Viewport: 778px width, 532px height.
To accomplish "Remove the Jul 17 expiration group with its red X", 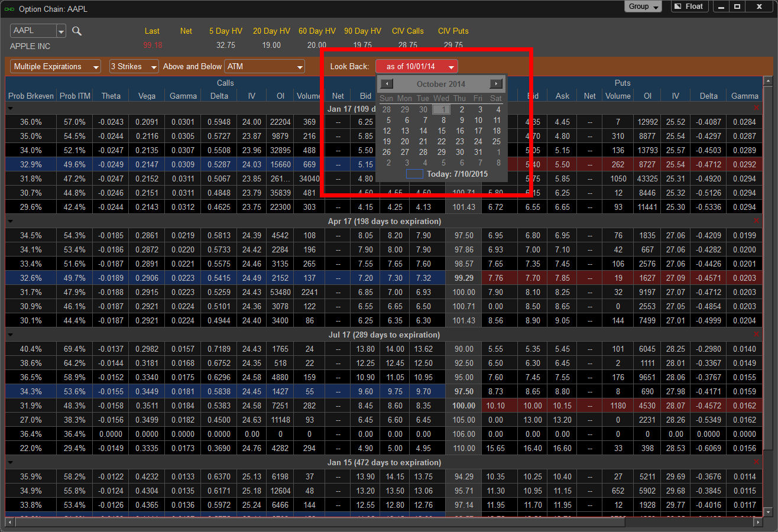I will coord(756,335).
